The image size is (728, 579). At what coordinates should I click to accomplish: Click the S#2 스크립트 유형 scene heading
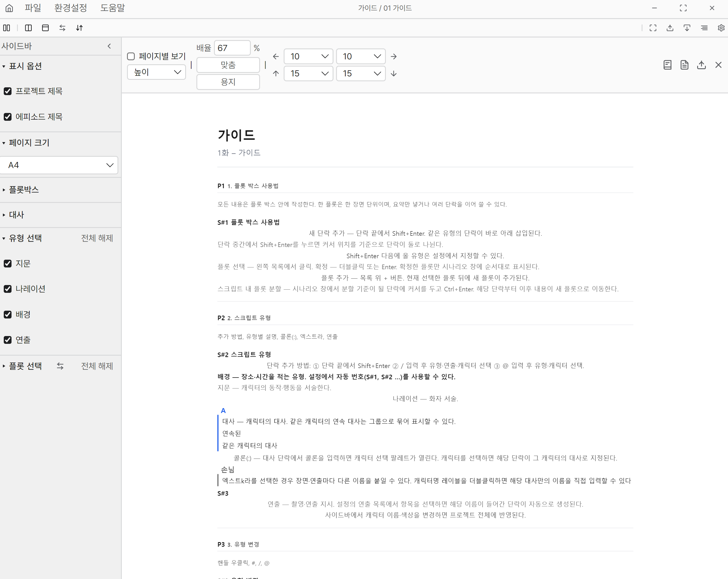coord(244,354)
